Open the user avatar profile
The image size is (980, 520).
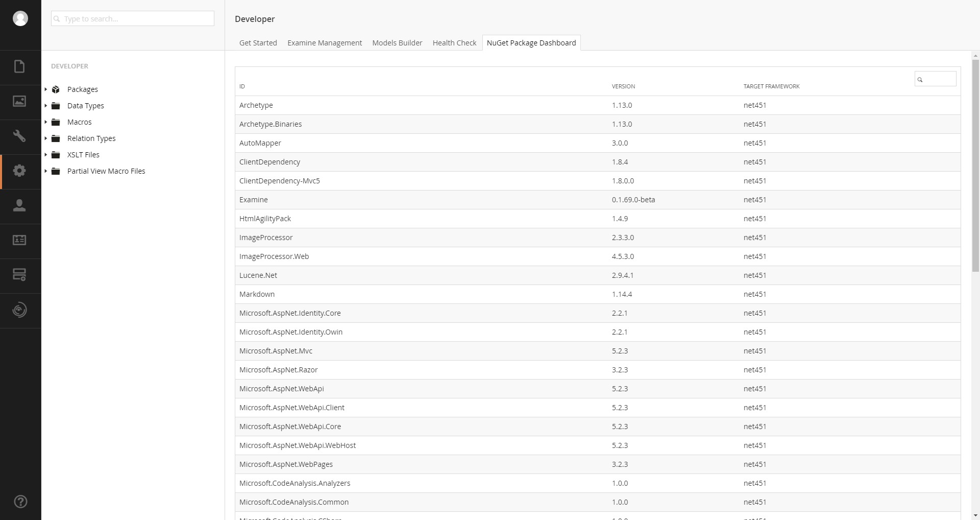pos(20,18)
